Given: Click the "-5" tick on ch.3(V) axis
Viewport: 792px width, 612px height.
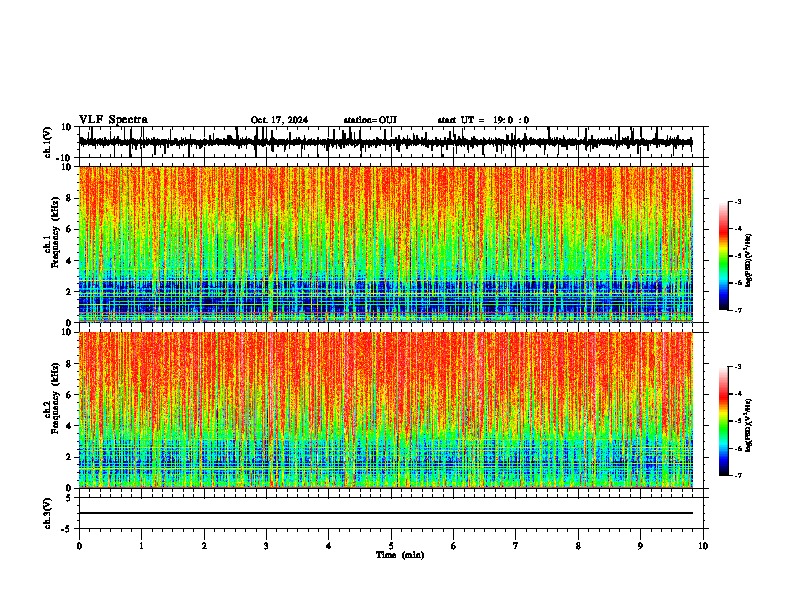Looking at the screenshot, I should [x=67, y=529].
